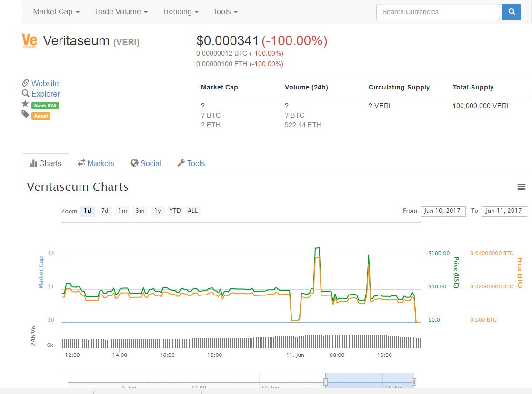Expand the Tools dropdown in navbar

click(x=225, y=12)
